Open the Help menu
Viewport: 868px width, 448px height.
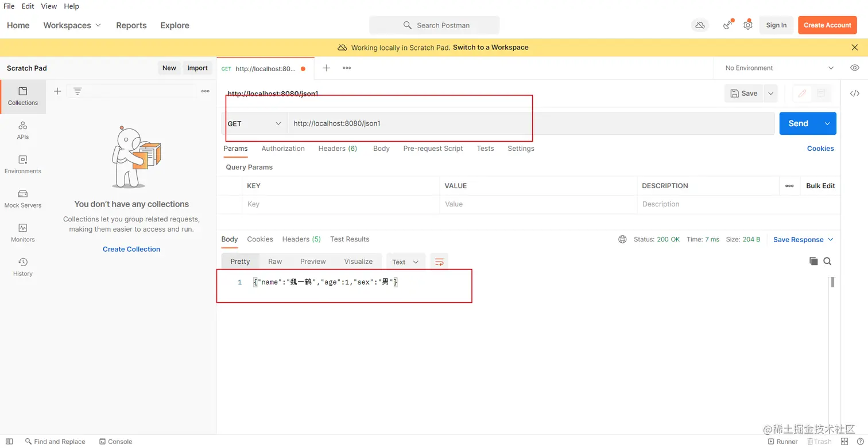tap(72, 6)
